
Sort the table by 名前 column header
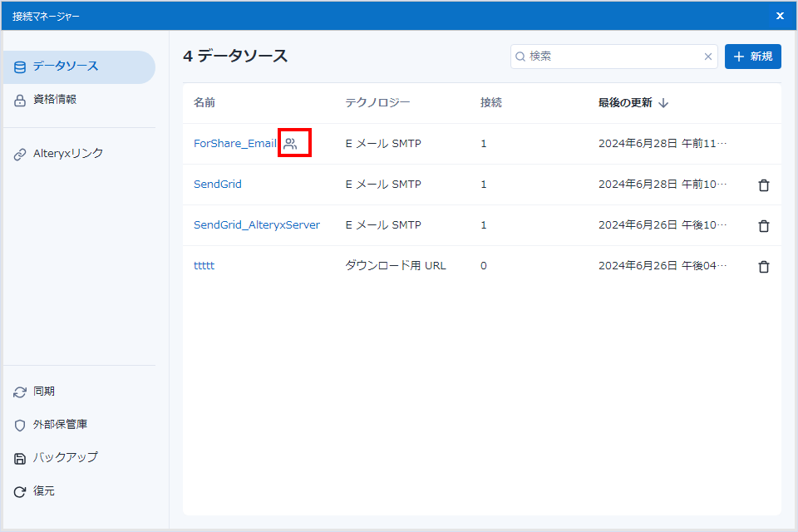tap(204, 103)
